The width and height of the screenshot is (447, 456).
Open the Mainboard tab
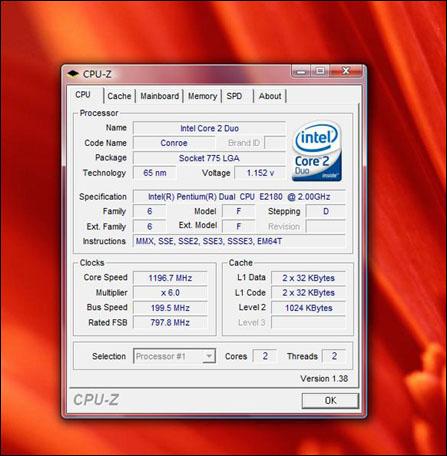click(159, 96)
